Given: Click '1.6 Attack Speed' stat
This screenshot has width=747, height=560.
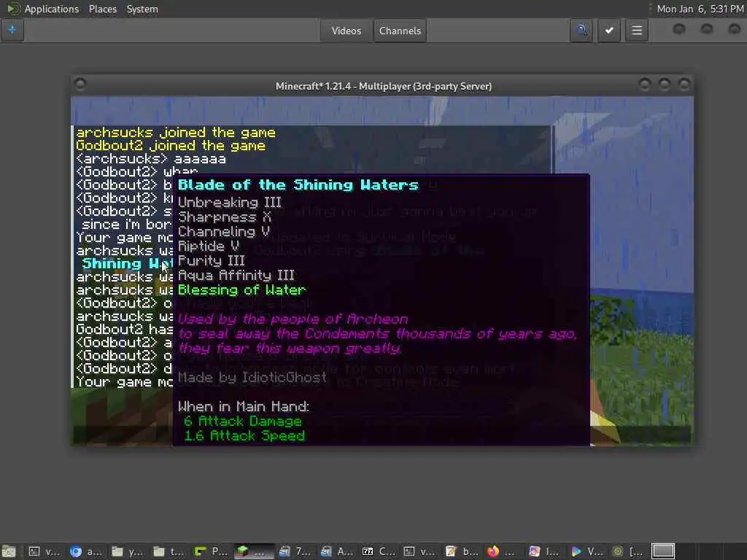Looking at the screenshot, I should point(244,436).
